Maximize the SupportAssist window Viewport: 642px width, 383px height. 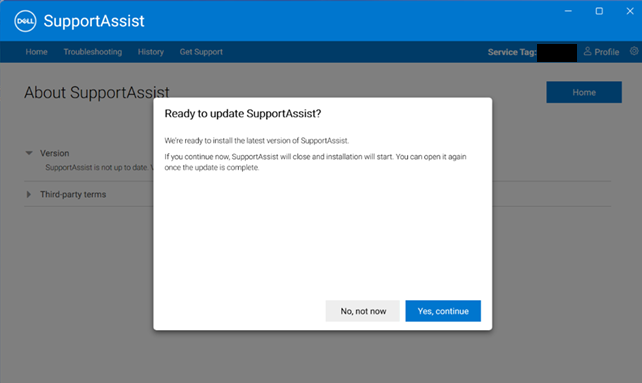click(599, 11)
